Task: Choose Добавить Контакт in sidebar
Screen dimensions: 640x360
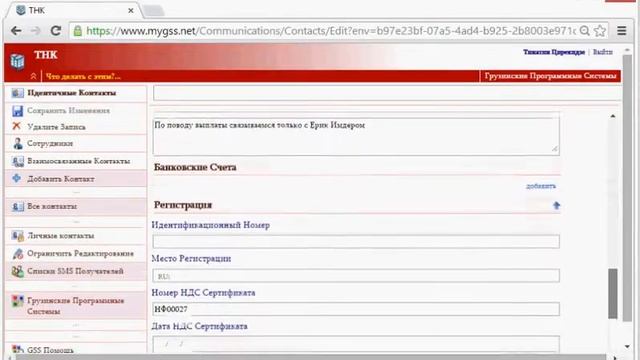Action: click(61, 179)
